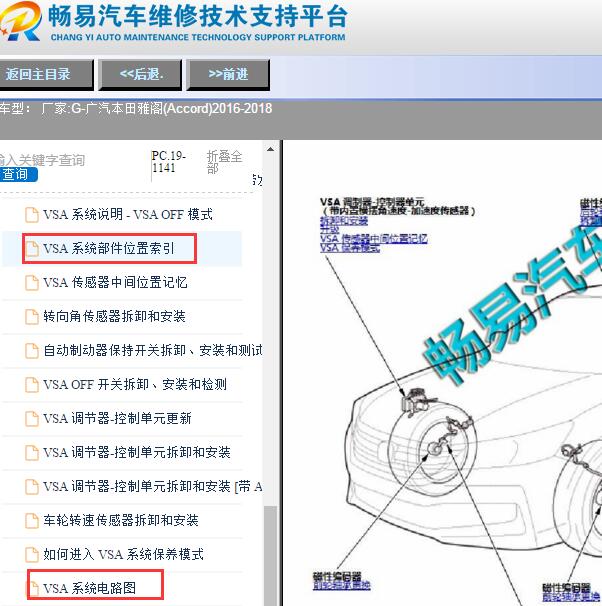Click document icon beside '如何进入 VSA 系统保养模式'
The image size is (602, 606).
pyautogui.click(x=32, y=555)
